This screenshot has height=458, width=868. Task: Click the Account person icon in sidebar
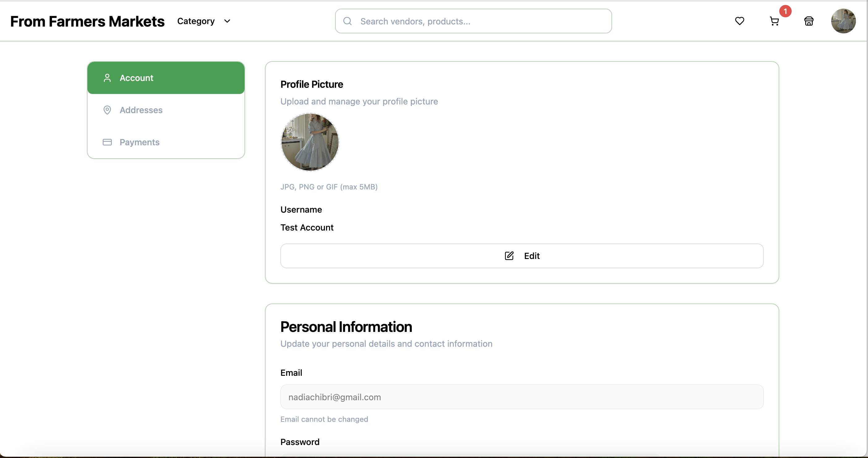pos(107,78)
